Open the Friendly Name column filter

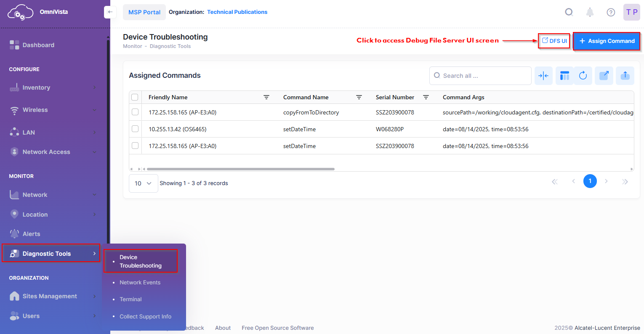pos(266,97)
